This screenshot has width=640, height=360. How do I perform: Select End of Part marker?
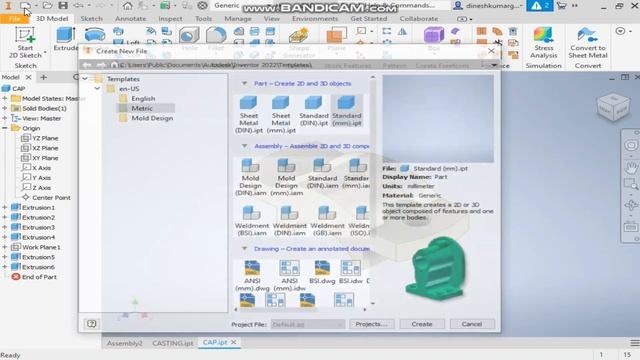[39, 277]
